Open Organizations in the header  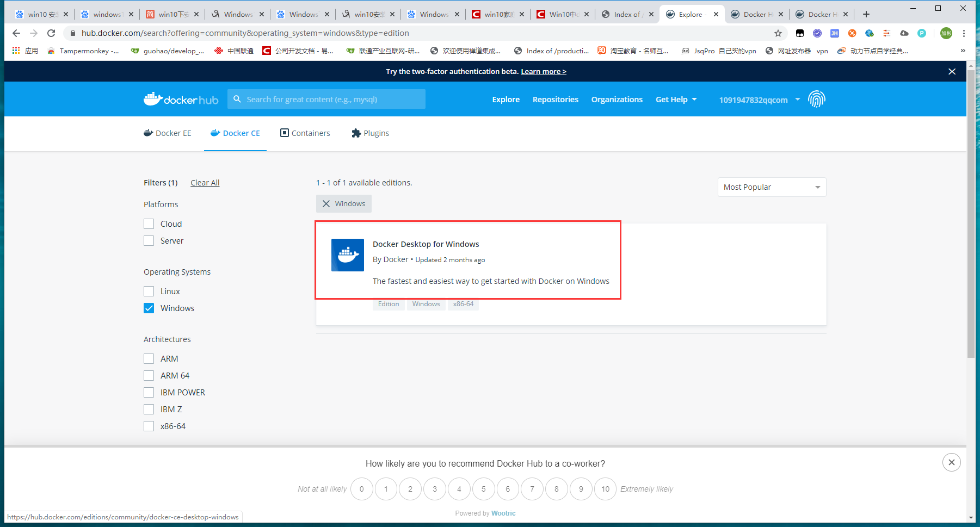(x=617, y=100)
